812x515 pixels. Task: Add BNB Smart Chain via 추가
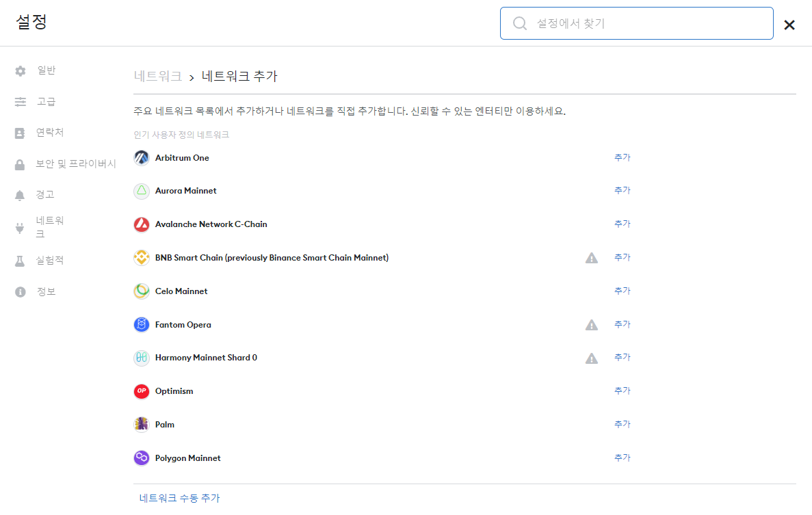click(622, 257)
